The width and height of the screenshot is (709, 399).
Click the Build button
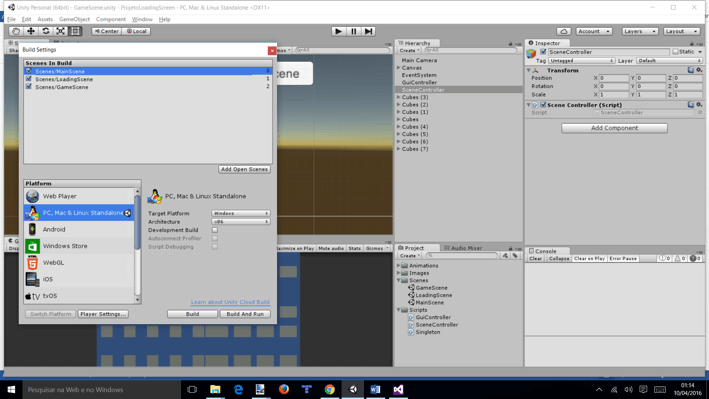[x=192, y=314]
